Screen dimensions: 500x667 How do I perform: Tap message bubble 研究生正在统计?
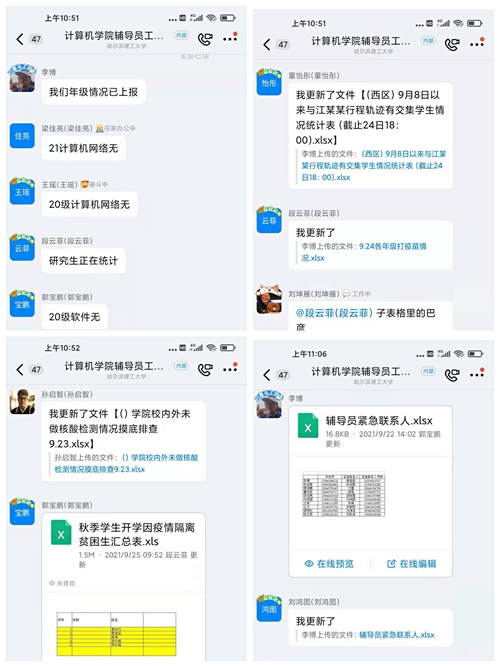[83, 260]
